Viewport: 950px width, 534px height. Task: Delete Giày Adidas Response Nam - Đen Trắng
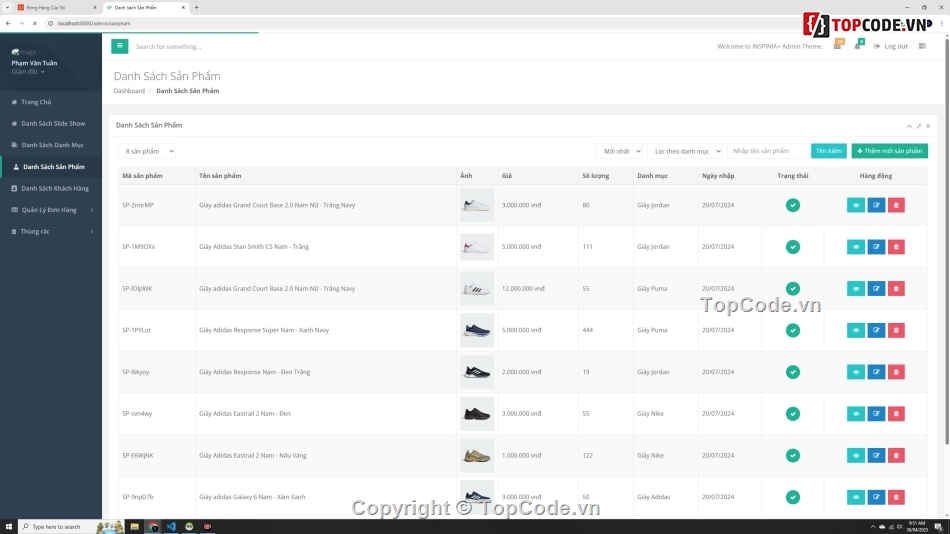coord(896,372)
